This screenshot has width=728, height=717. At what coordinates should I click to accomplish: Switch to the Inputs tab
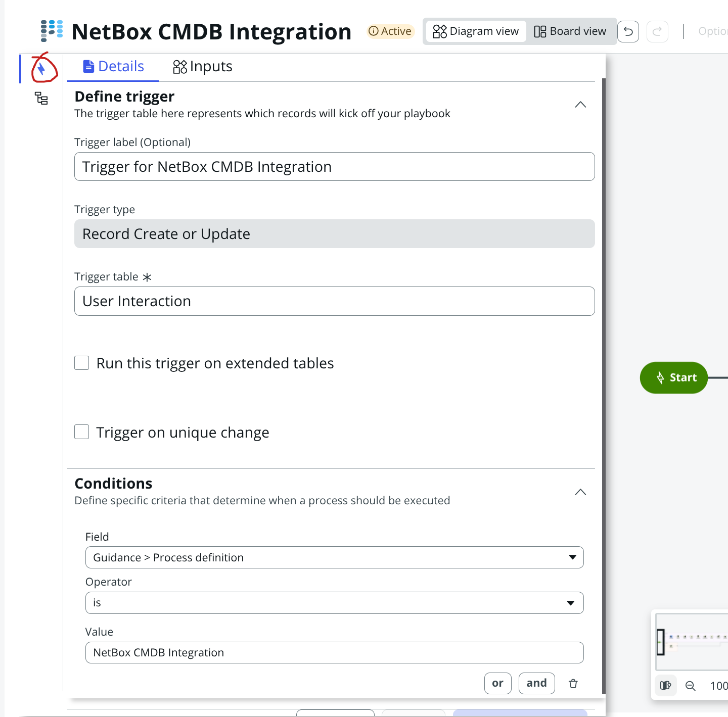pos(203,67)
